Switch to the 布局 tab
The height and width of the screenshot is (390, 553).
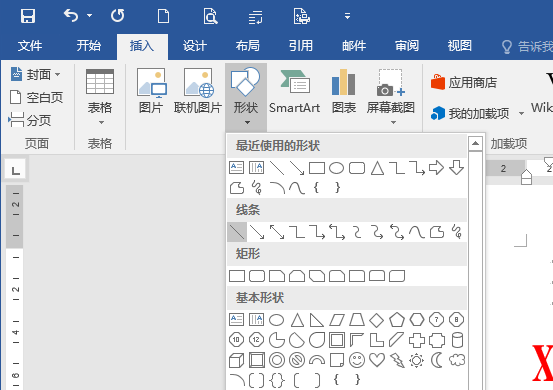[x=248, y=46]
